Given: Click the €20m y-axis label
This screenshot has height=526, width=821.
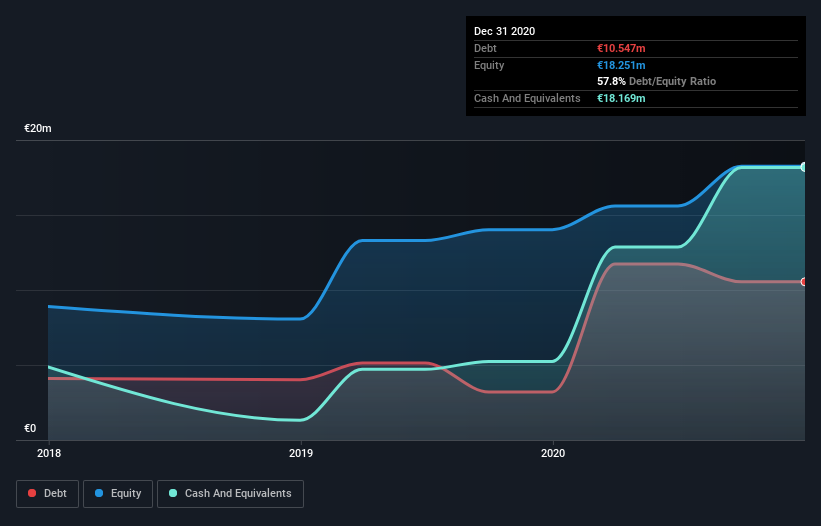Looking at the screenshot, I should click(38, 128).
